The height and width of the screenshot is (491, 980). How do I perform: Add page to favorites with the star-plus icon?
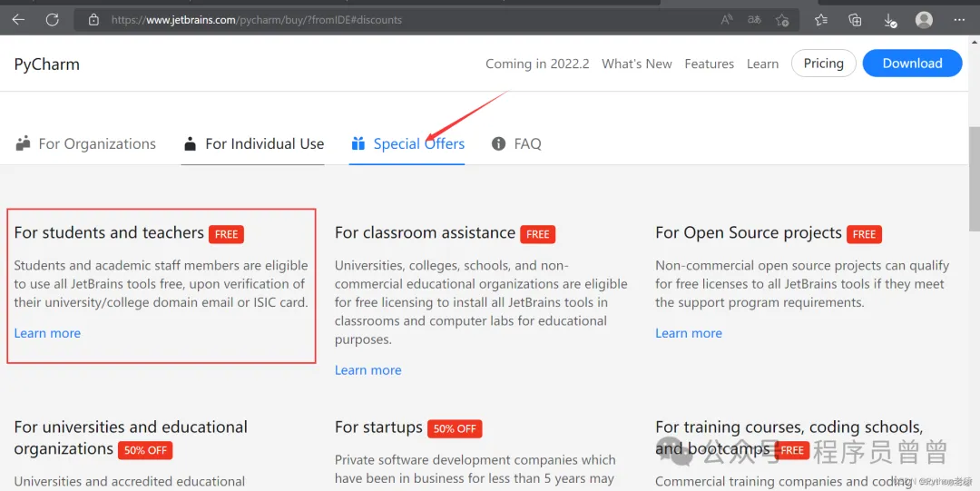coord(782,20)
